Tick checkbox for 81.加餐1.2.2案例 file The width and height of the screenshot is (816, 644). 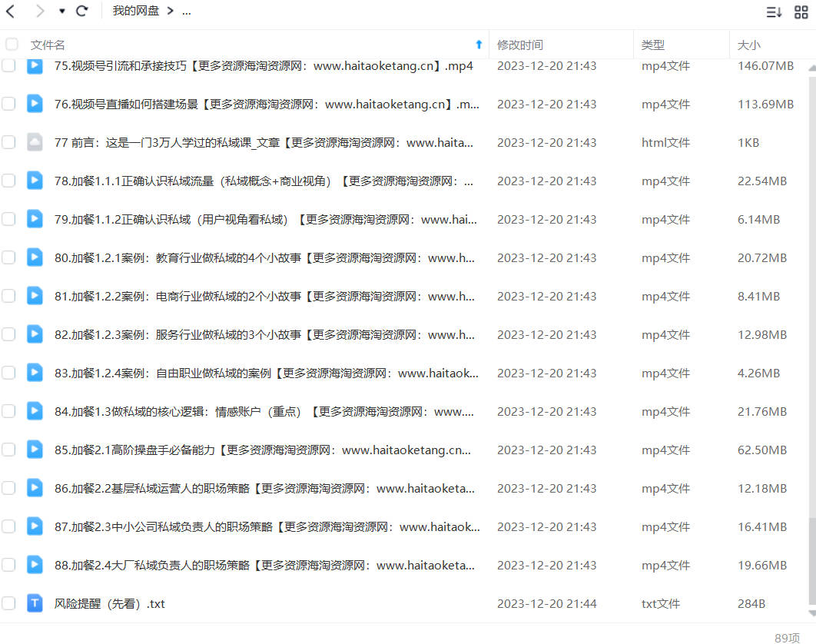point(8,296)
